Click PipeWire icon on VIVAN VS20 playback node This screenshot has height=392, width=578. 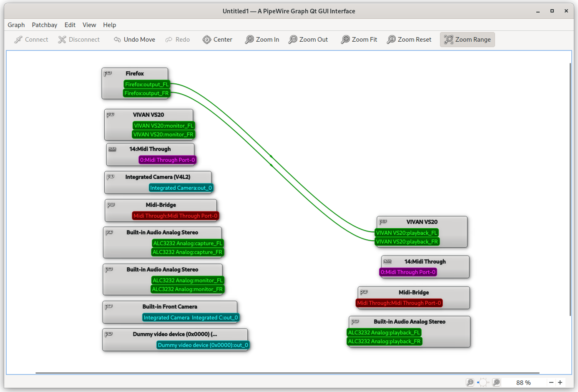tap(383, 221)
